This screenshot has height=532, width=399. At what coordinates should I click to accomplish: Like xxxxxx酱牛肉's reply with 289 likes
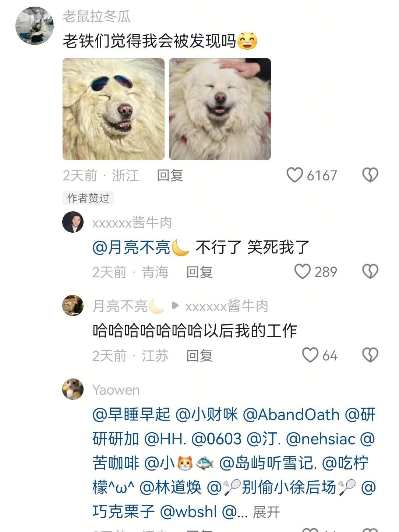click(302, 272)
